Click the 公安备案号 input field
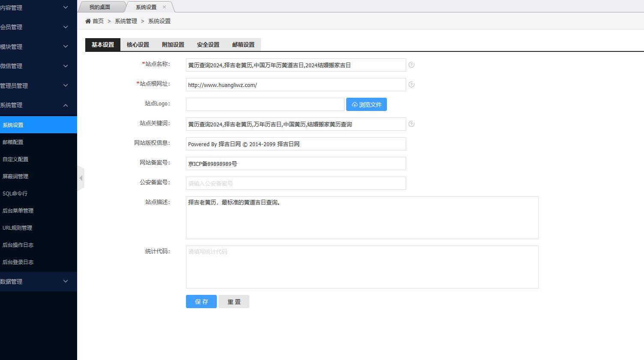Viewport: 644px width, 360px height. point(296,183)
